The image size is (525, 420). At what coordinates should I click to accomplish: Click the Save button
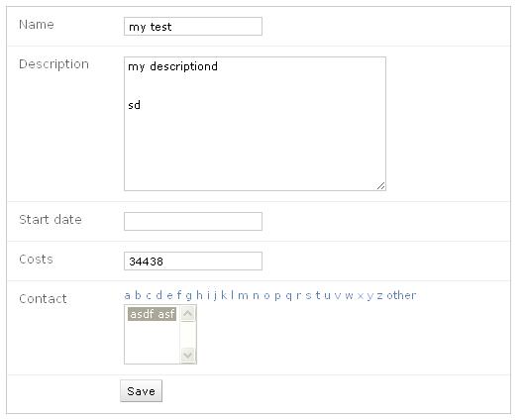(141, 390)
